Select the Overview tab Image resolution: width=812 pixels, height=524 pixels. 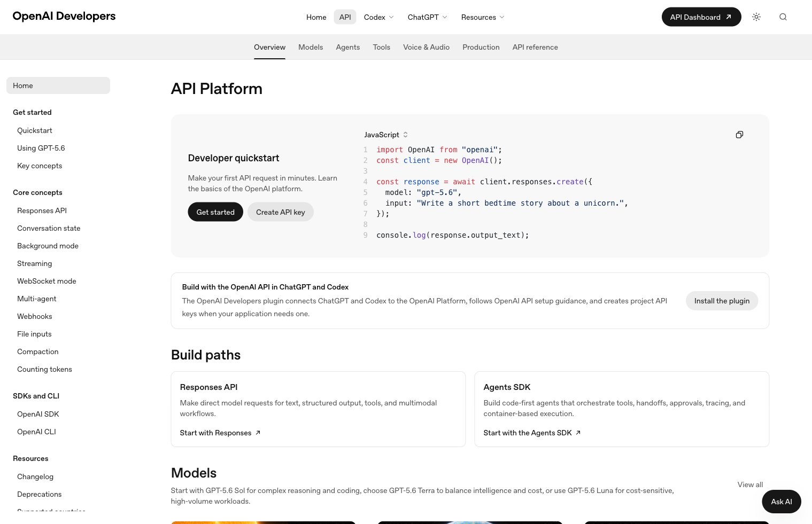click(269, 47)
